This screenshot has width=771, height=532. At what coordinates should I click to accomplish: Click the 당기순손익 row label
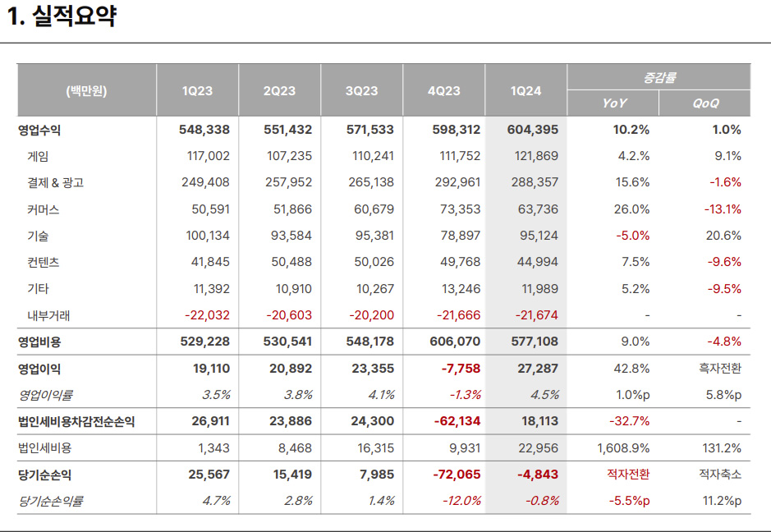coord(44,475)
